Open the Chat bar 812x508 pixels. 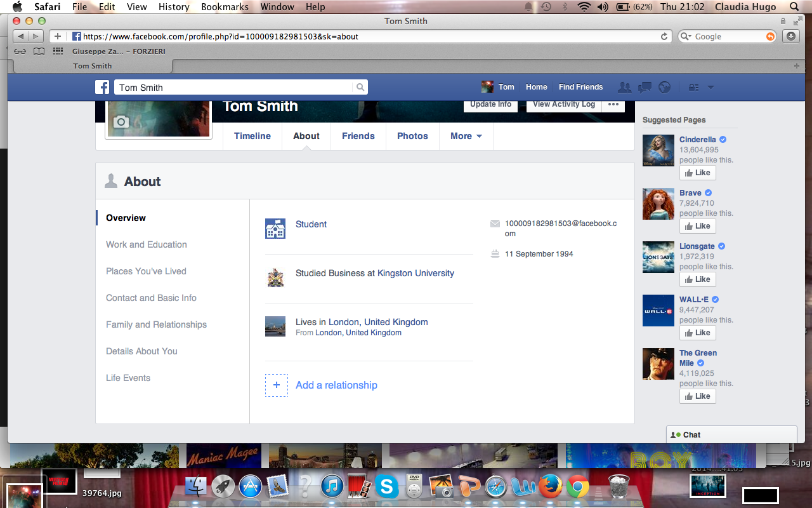click(x=731, y=435)
